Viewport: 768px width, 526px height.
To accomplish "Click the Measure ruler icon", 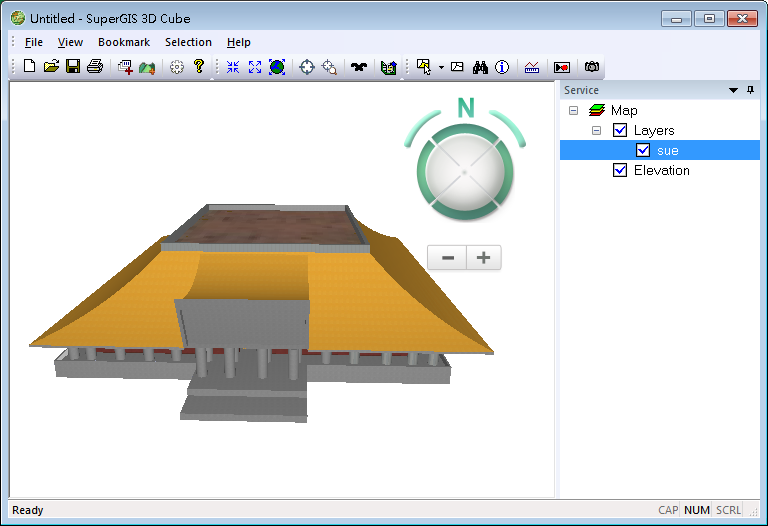I will (x=532, y=67).
